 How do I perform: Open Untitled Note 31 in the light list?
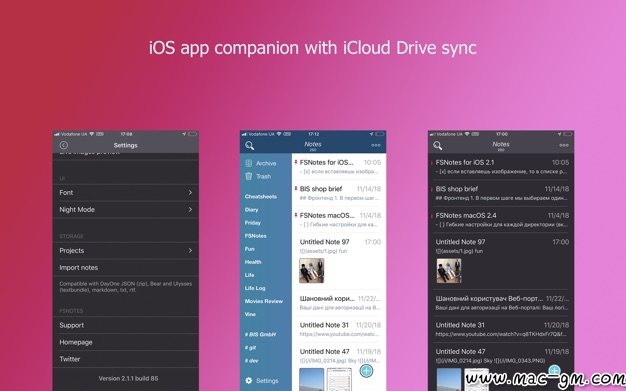pyautogui.click(x=339, y=329)
